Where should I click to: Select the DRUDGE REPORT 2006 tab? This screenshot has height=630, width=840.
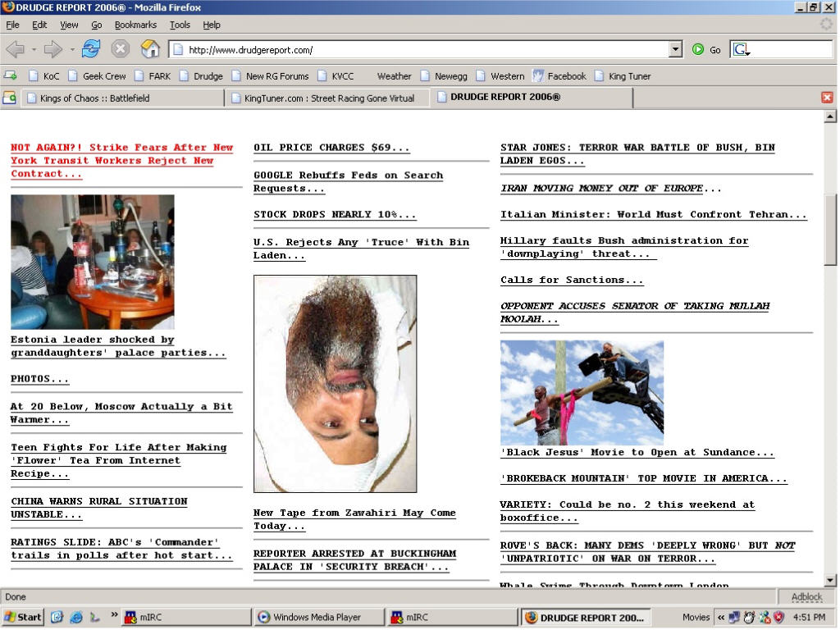(x=531, y=97)
